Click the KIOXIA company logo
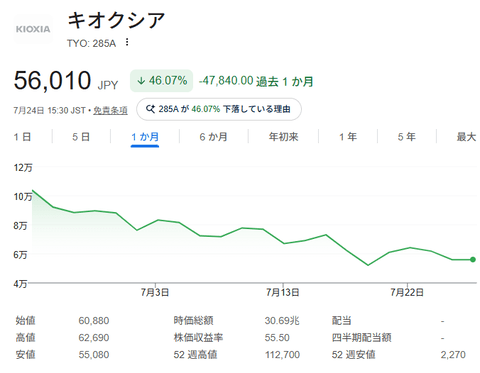Screen dimensions: 480x373 (x=33, y=29)
